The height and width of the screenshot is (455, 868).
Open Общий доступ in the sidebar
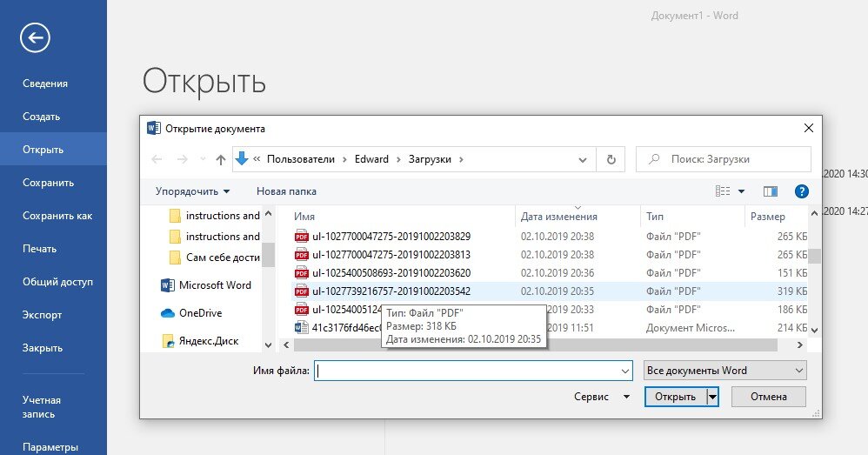pyautogui.click(x=57, y=282)
